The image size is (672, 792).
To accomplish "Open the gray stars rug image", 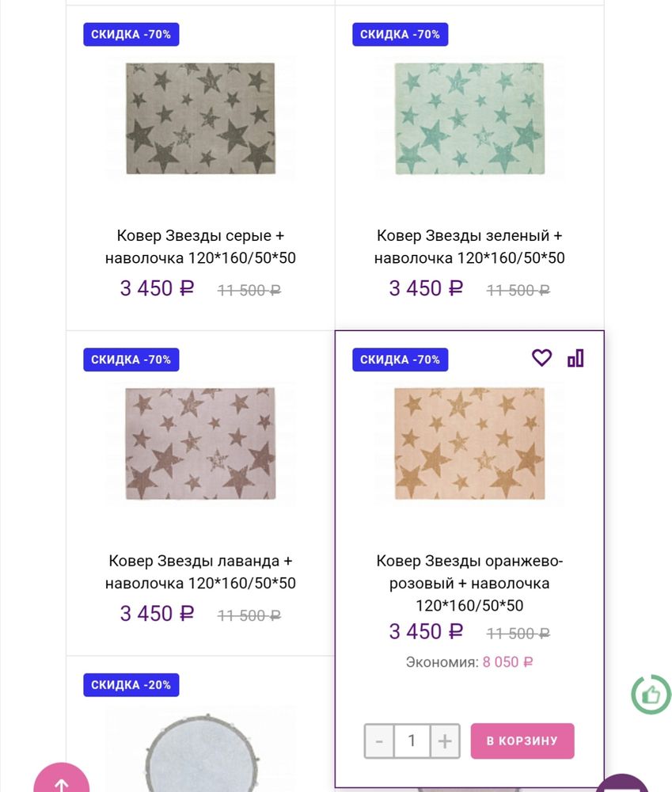I will (200, 119).
